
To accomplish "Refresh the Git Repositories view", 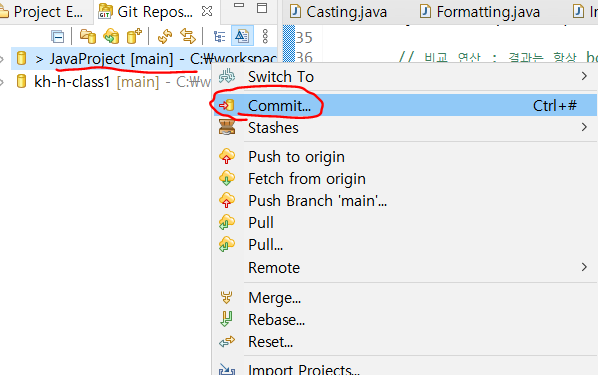I will tap(165, 37).
